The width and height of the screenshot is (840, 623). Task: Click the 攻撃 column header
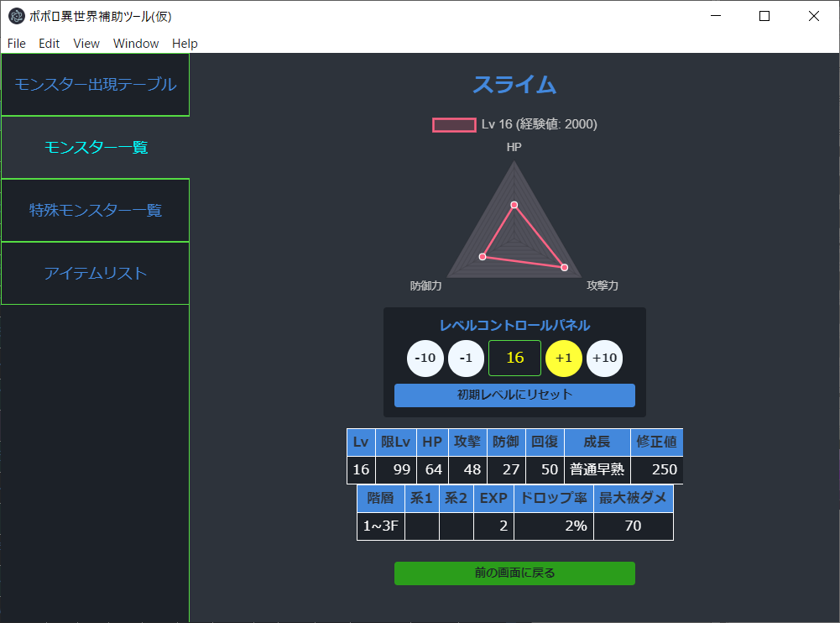pyautogui.click(x=467, y=442)
